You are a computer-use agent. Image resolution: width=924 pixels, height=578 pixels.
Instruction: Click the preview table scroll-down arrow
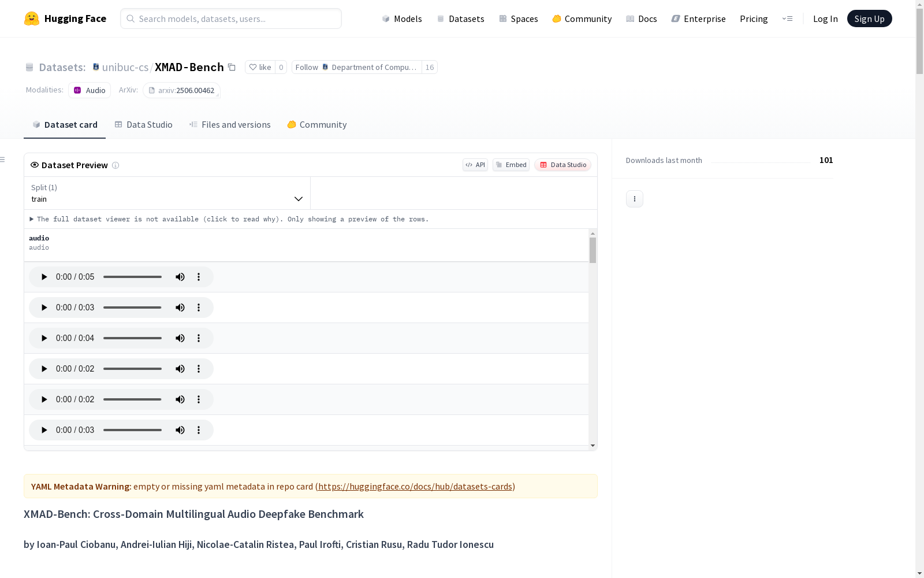(x=593, y=446)
